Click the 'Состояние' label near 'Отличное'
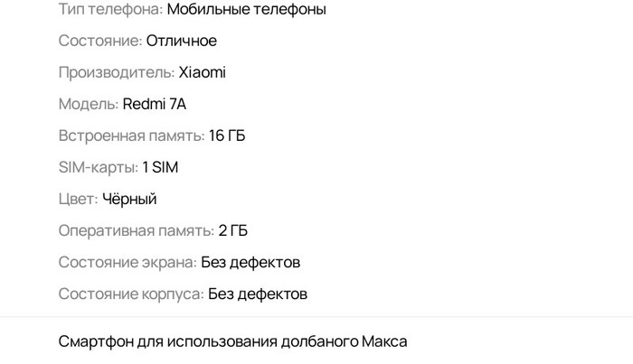 [x=99, y=41]
